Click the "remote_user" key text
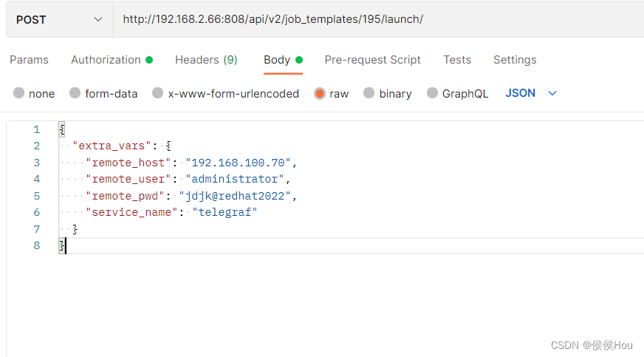Viewport: 644px width, 357px height. tap(129, 179)
